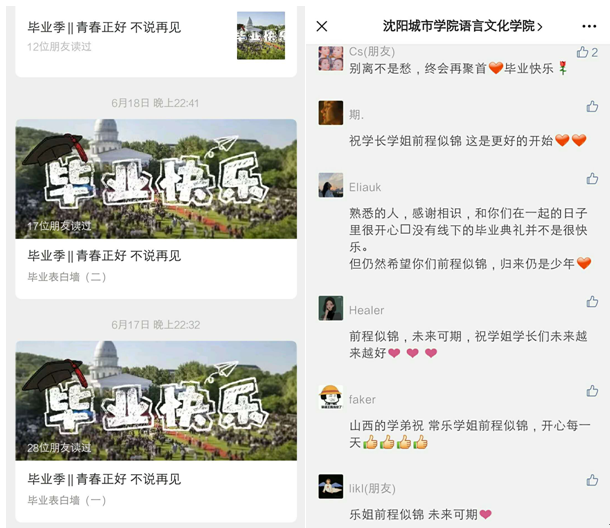Viewport: 610px width, 528px height.
Task: Open the three-dot more options menu
Action: (589, 26)
